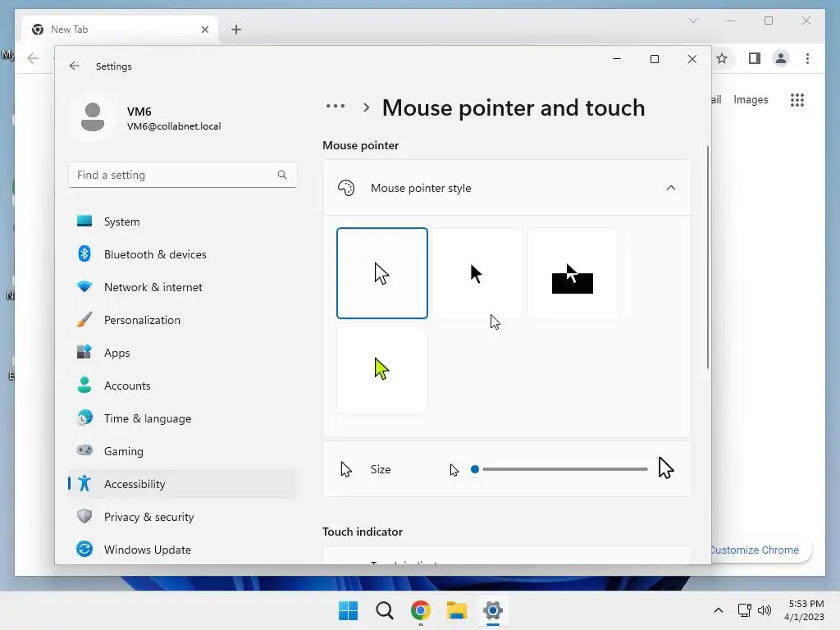This screenshot has width=840, height=630.
Task: Select the white mouse pointer style
Action: [x=382, y=273]
